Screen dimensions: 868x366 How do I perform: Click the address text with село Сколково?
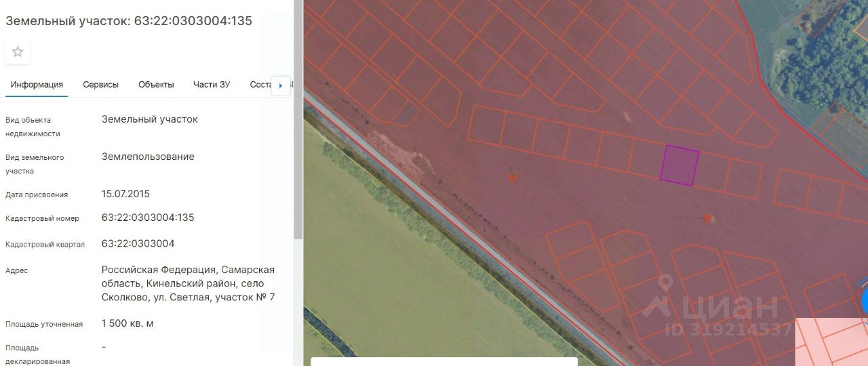pos(189,283)
